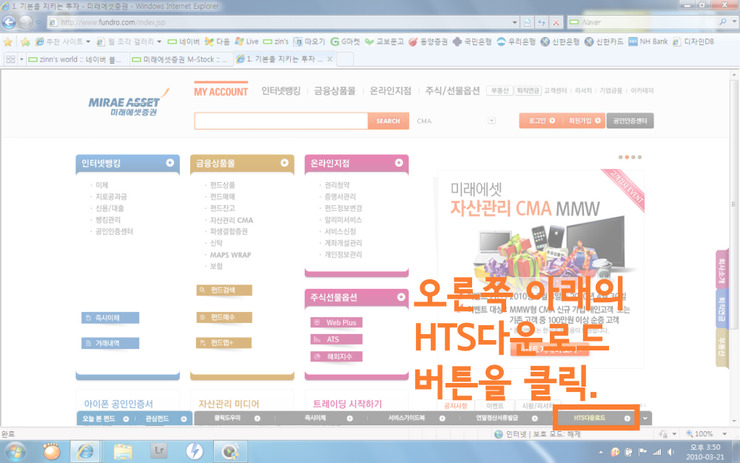Screen dimensions: 740x463
Task: Click the orange SEARCH button
Action: pyautogui.click(x=388, y=121)
